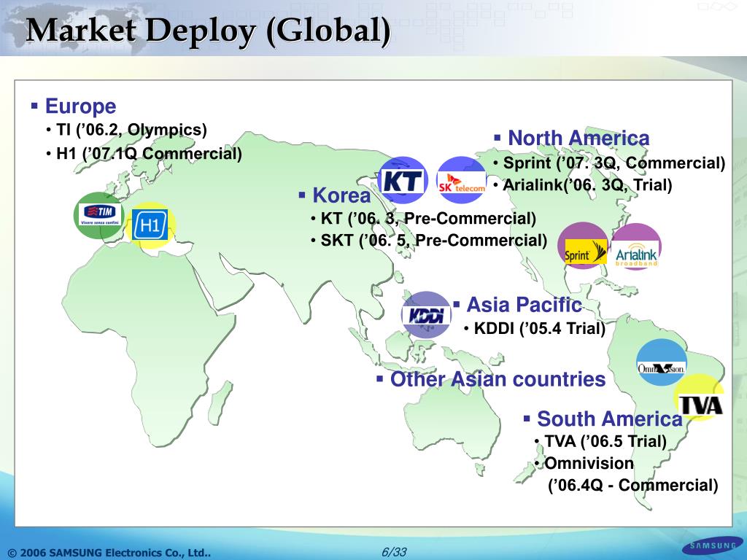
Task: Click the Sprint logo
Action: click(x=583, y=246)
